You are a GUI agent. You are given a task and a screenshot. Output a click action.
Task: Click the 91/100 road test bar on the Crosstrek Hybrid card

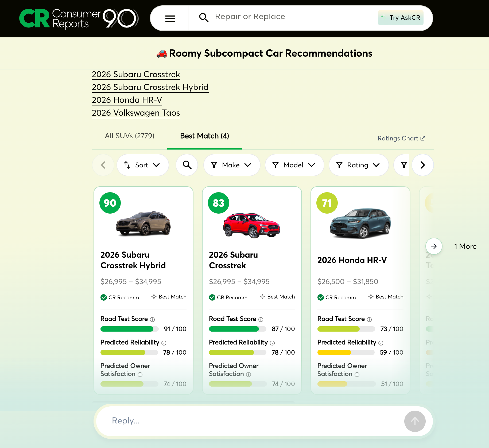129,329
